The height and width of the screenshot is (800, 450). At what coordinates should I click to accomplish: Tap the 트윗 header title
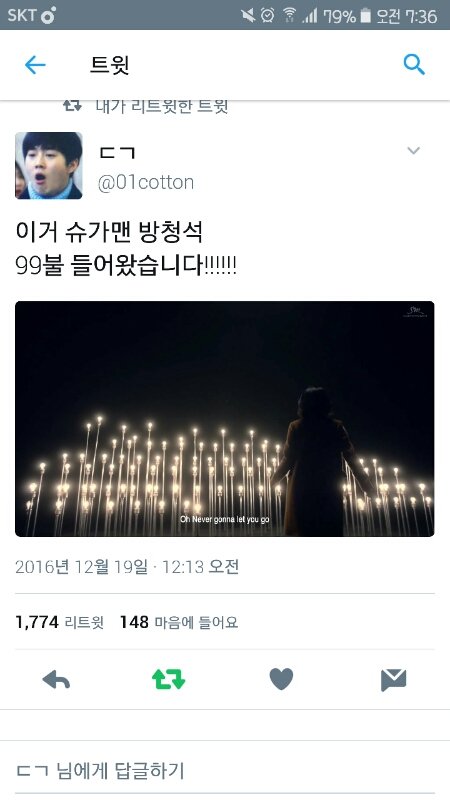tap(109, 65)
